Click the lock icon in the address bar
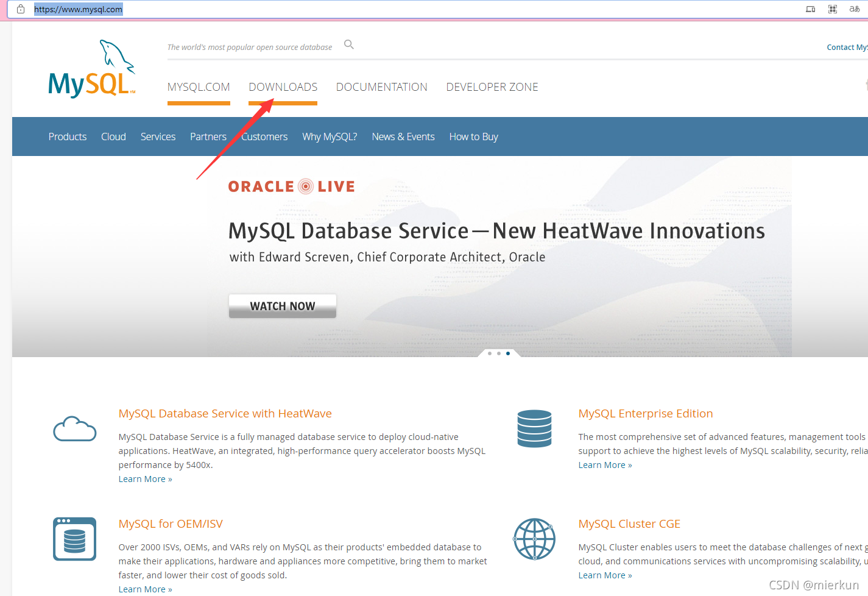Screen dimensions: 868x596 (x=21, y=9)
